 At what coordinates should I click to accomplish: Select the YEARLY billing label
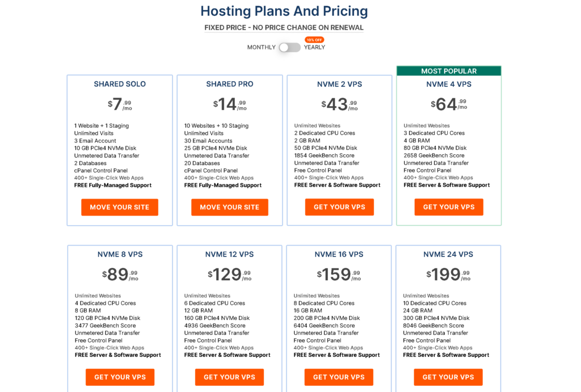click(x=314, y=48)
